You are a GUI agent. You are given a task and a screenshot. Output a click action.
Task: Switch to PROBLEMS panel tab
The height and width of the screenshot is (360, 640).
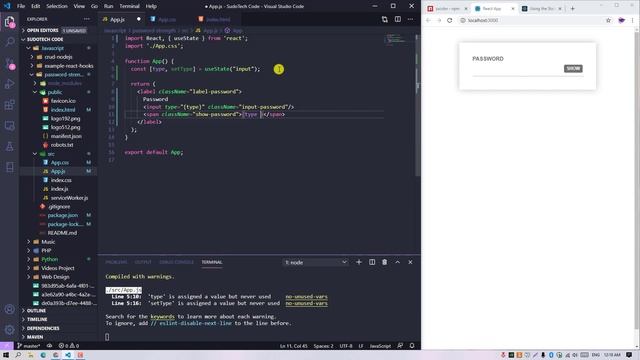[x=116, y=262]
